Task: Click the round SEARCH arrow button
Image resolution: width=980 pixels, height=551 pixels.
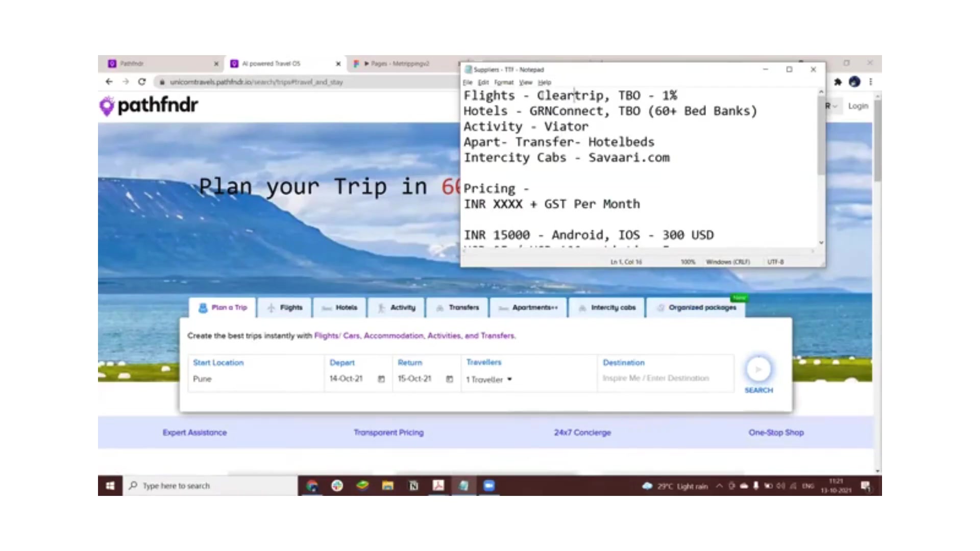Action: click(758, 369)
